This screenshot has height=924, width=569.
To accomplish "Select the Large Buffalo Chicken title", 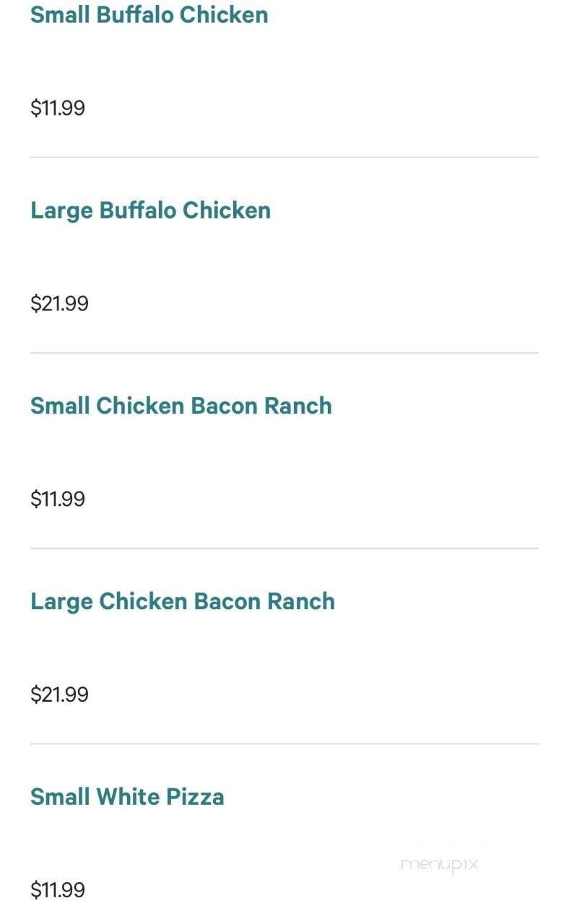I will tap(150, 210).
